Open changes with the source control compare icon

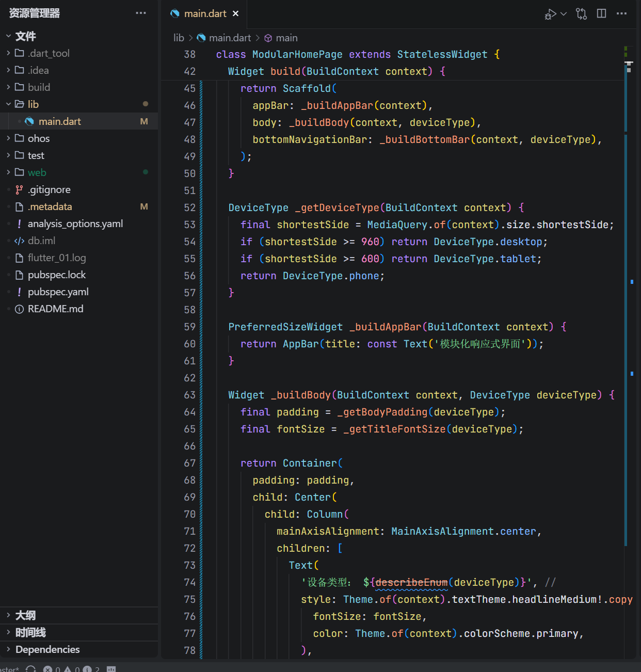tap(582, 14)
